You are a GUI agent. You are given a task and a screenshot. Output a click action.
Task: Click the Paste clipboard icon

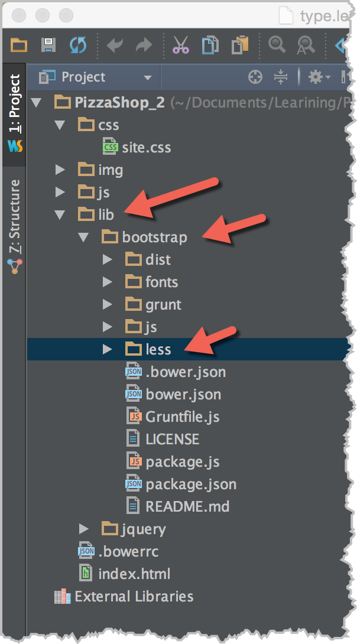pos(240,45)
